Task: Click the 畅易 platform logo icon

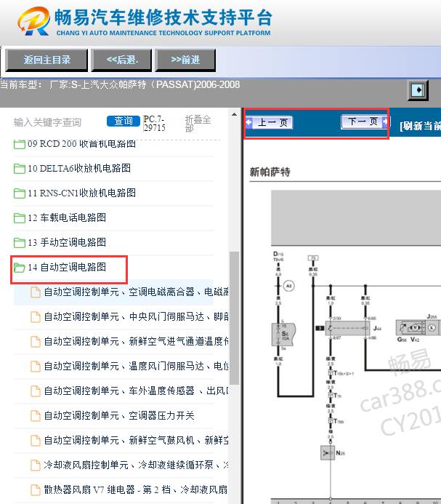Action: click(33, 21)
